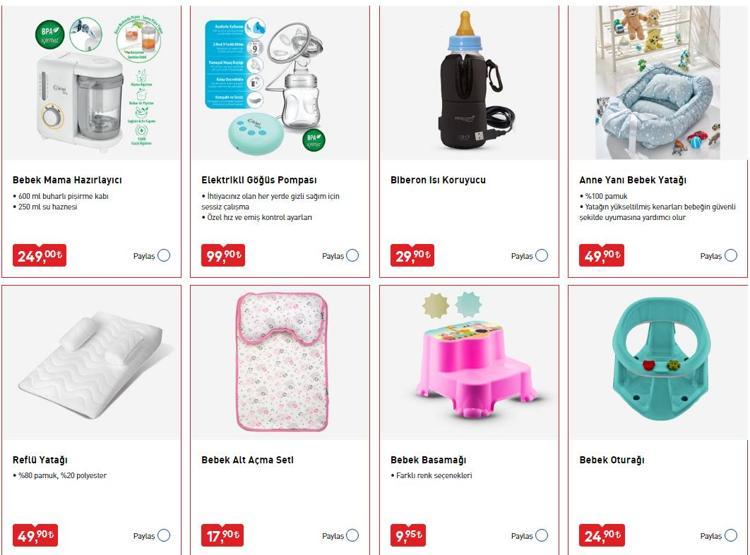
Task: Select Paylaş radio for Biberon Isı Koruyucu
Action: 541,255
